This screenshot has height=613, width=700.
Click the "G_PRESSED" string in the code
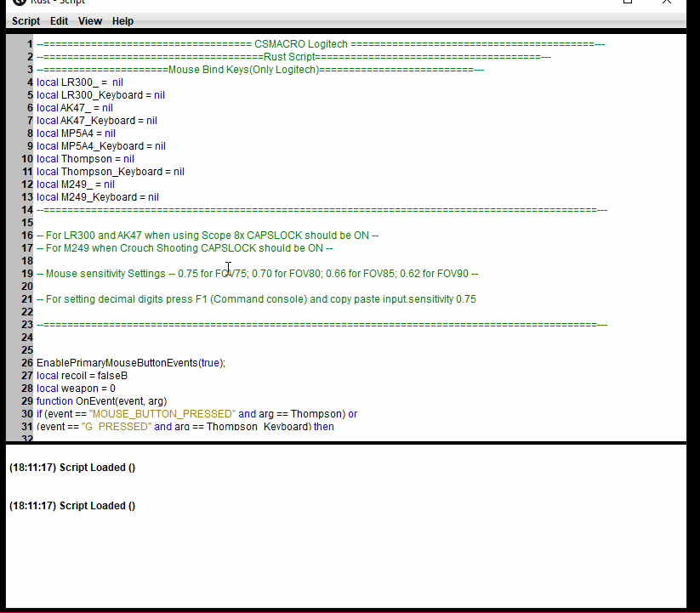[117, 427]
